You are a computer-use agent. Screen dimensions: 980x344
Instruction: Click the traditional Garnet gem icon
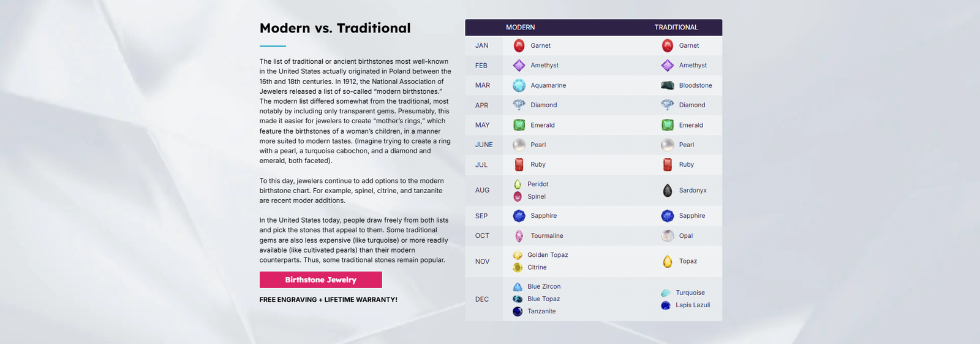pyautogui.click(x=668, y=45)
